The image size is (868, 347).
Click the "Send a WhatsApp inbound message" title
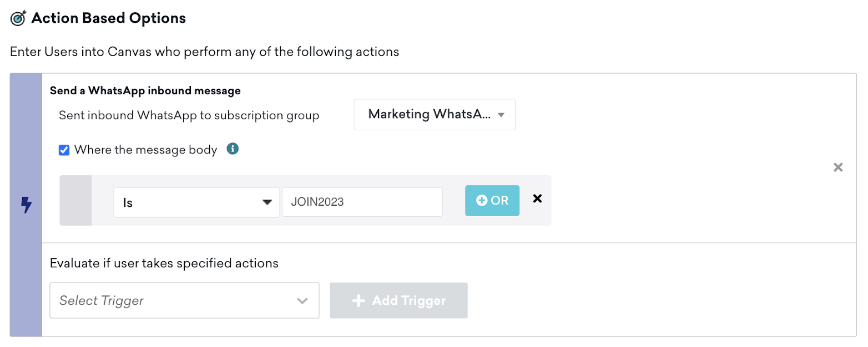coord(145,90)
